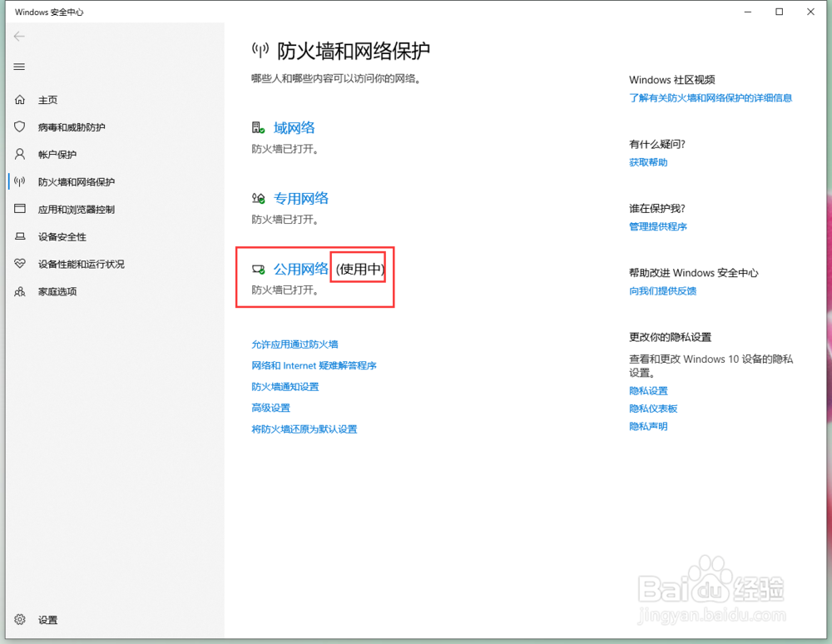
Task: Click the 有什么疑问? heading
Action: click(657, 144)
